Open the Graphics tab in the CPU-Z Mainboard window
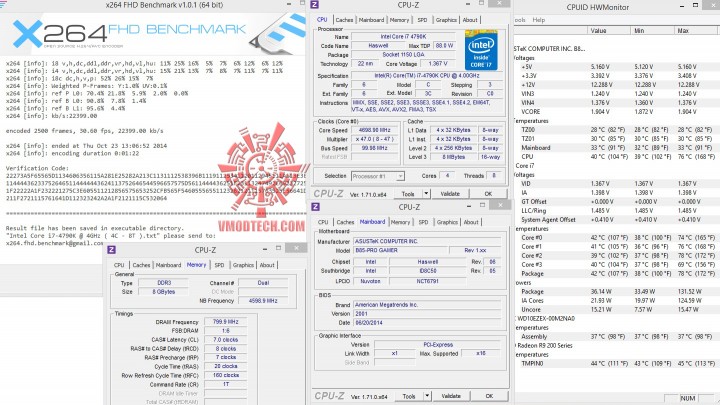The height and width of the screenshot is (405, 720). click(x=447, y=222)
